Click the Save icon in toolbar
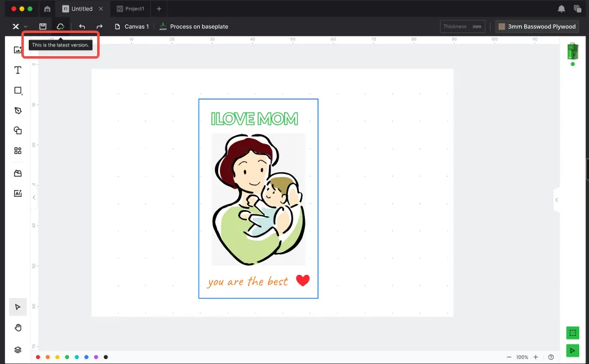This screenshot has width=589, height=364. click(43, 26)
